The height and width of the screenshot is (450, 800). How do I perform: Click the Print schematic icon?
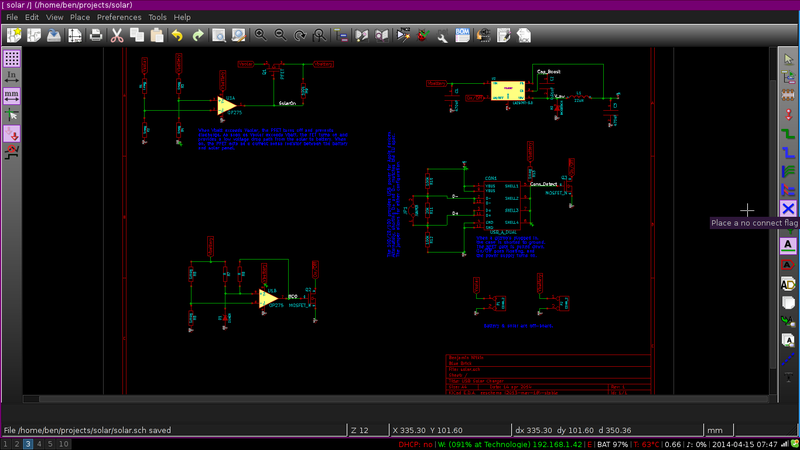(x=95, y=35)
